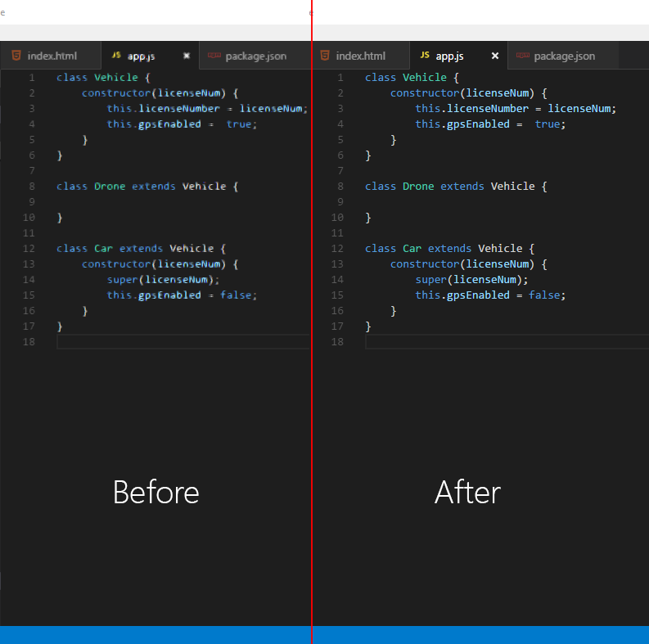Click the npm icon on After pane's package.json tab

[523, 55]
